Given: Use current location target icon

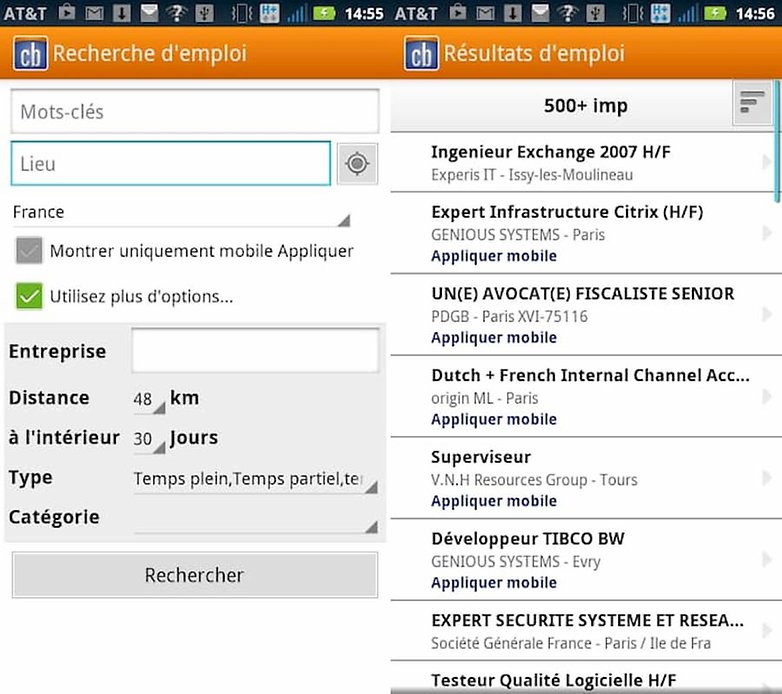Looking at the screenshot, I should click(357, 164).
